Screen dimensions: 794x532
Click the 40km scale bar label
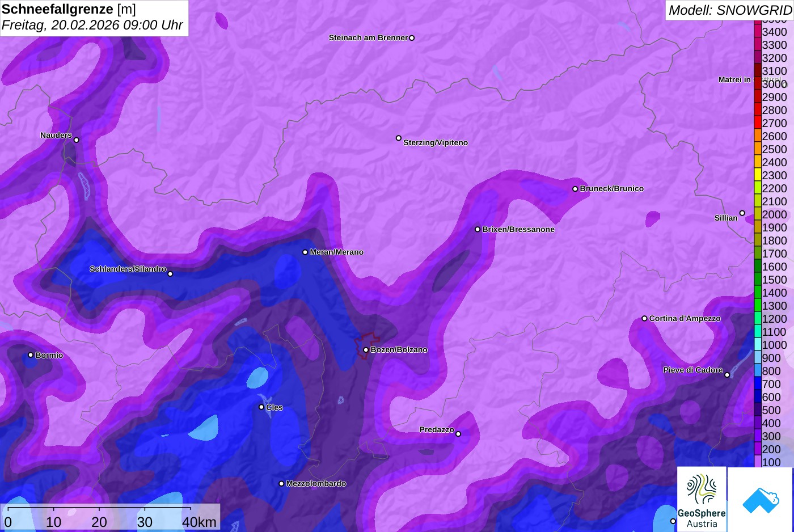(199, 522)
